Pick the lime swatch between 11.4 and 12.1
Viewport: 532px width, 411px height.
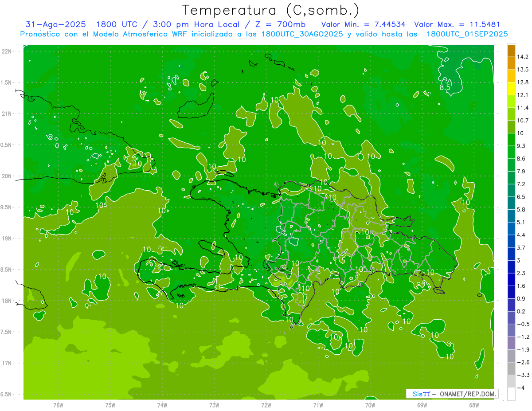click(x=511, y=101)
